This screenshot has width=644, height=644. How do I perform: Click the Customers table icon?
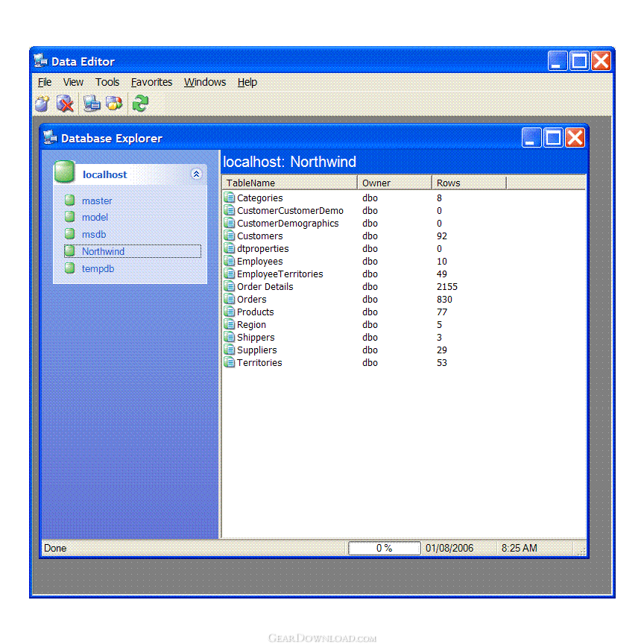click(229, 236)
